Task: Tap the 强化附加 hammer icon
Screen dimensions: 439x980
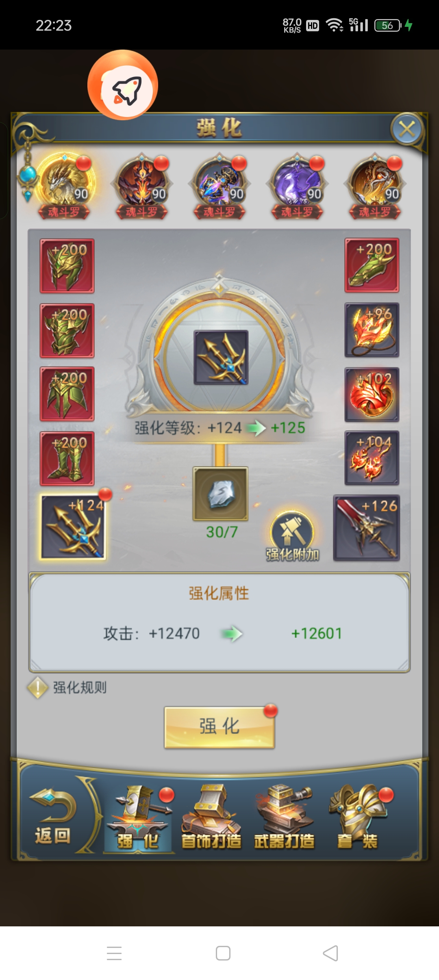Action: tap(292, 536)
